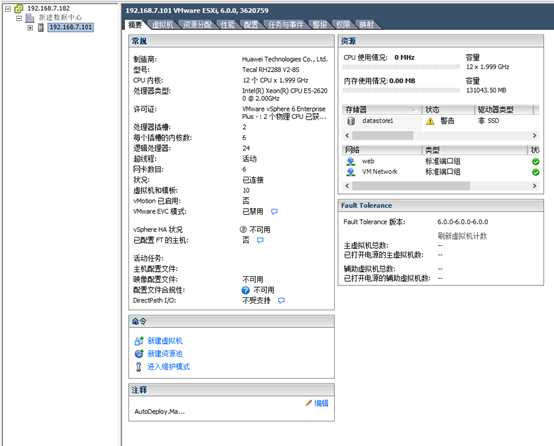Click the pencil icon next to 编辑

308,403
